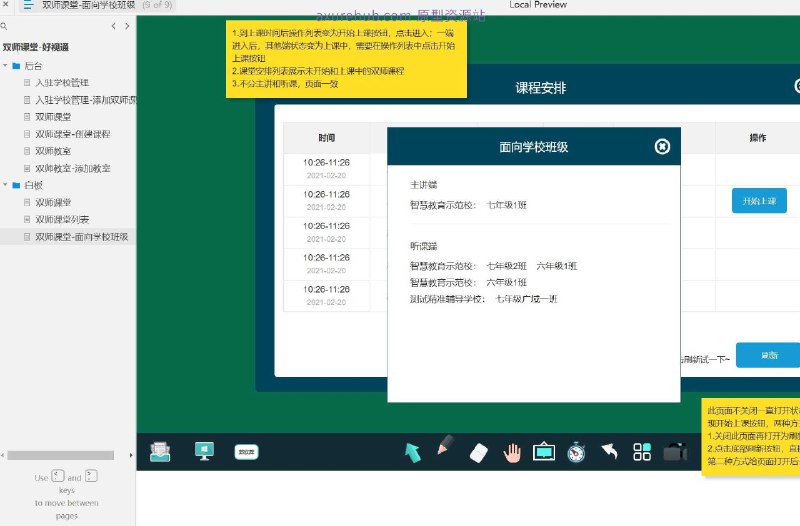
Task: Click the 测试精准辅导学校 school name
Action: tap(447, 299)
